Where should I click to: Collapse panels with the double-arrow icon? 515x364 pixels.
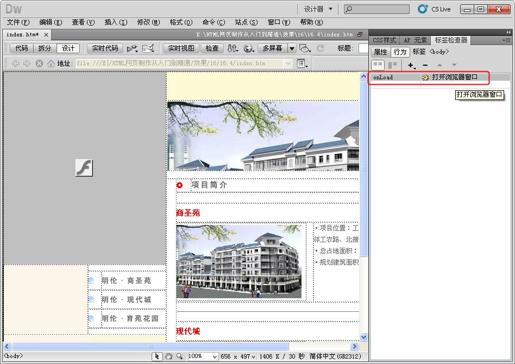point(508,32)
